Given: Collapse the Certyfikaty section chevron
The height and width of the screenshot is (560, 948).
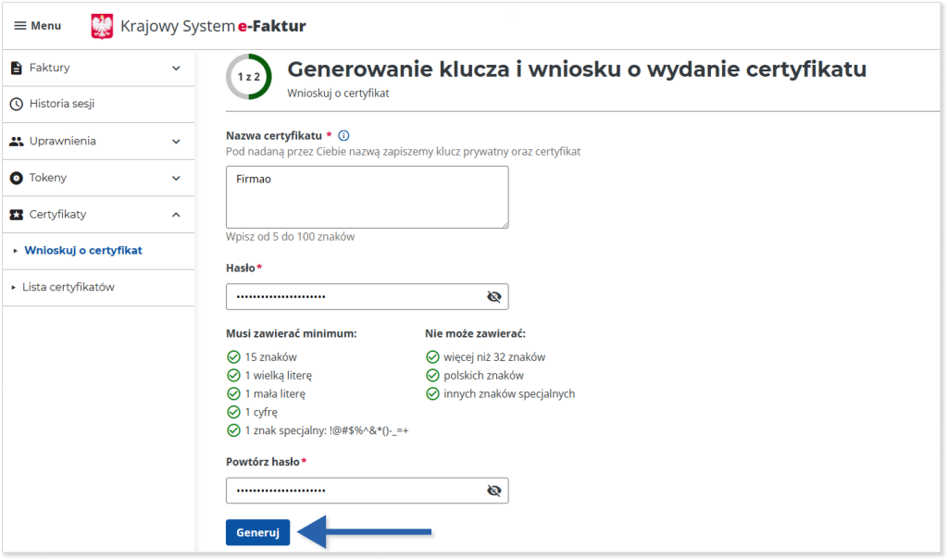Looking at the screenshot, I should click(176, 215).
